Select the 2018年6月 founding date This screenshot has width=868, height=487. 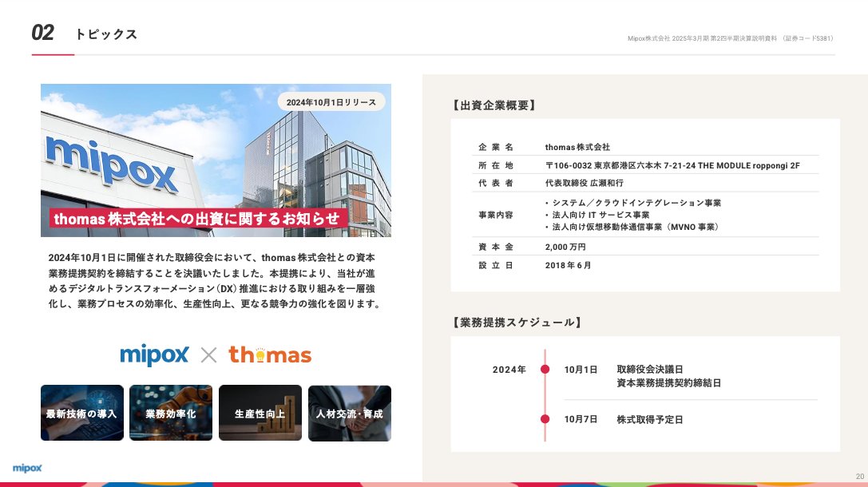[x=568, y=265]
